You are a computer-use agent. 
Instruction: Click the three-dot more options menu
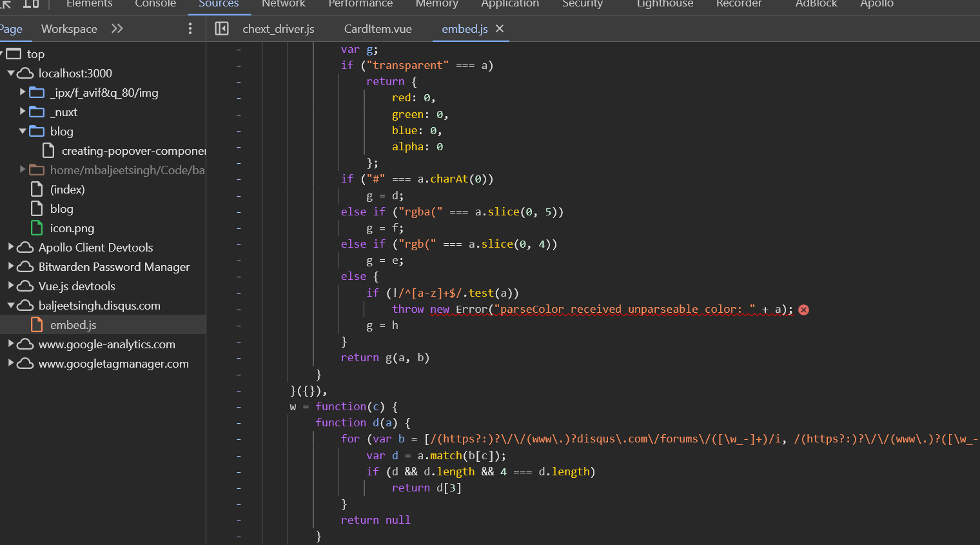[x=190, y=29]
